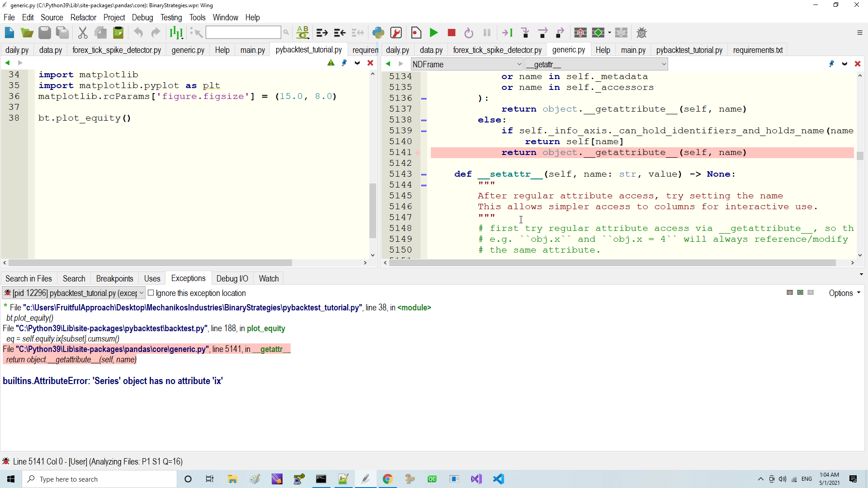
Task: Toggle the pin icon on the right editor pane
Action: (831, 64)
